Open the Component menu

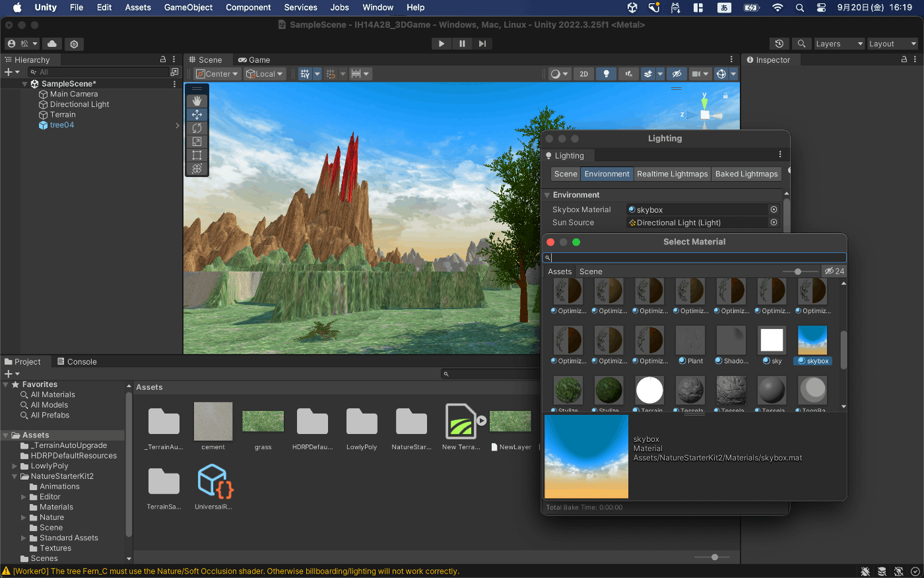click(248, 7)
